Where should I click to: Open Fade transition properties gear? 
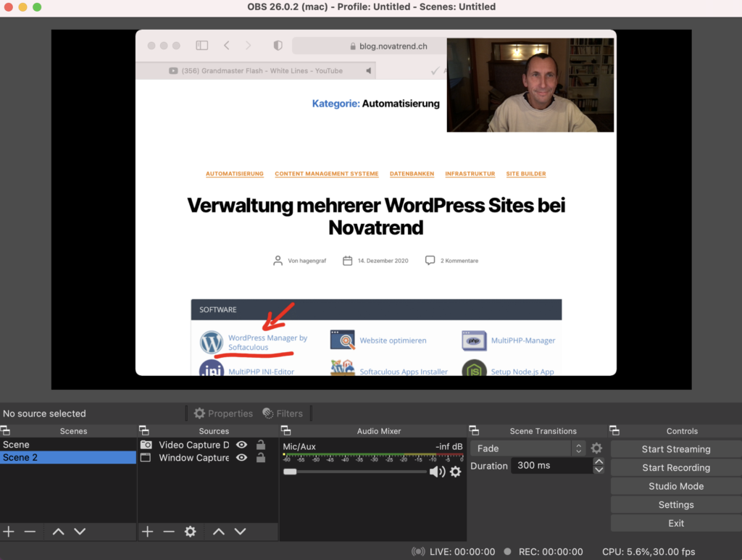[x=597, y=448]
